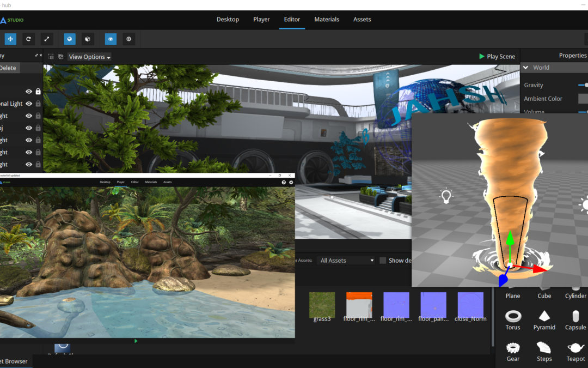Click the first viewport icon left of View Options
This screenshot has height=368, width=588.
51,57
